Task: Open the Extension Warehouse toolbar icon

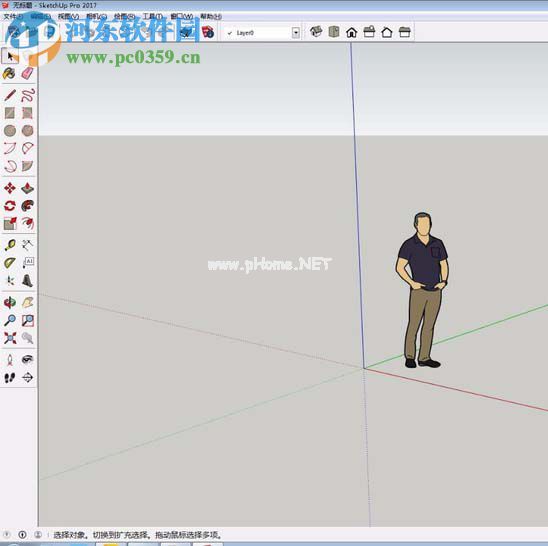Action: point(208,32)
